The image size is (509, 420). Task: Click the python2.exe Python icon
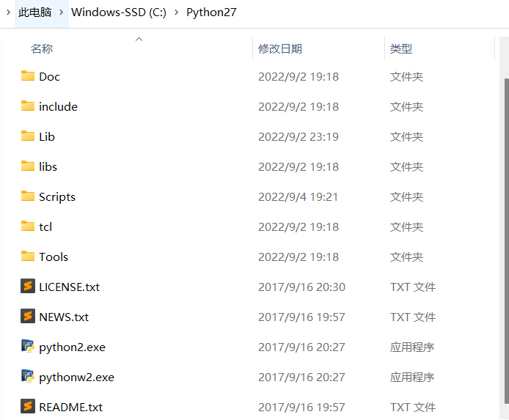pos(28,346)
